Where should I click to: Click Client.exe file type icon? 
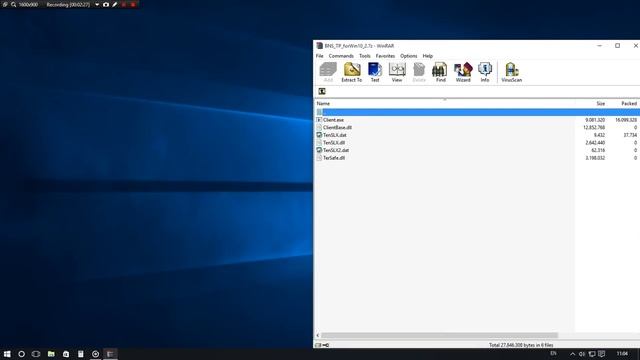pos(319,120)
